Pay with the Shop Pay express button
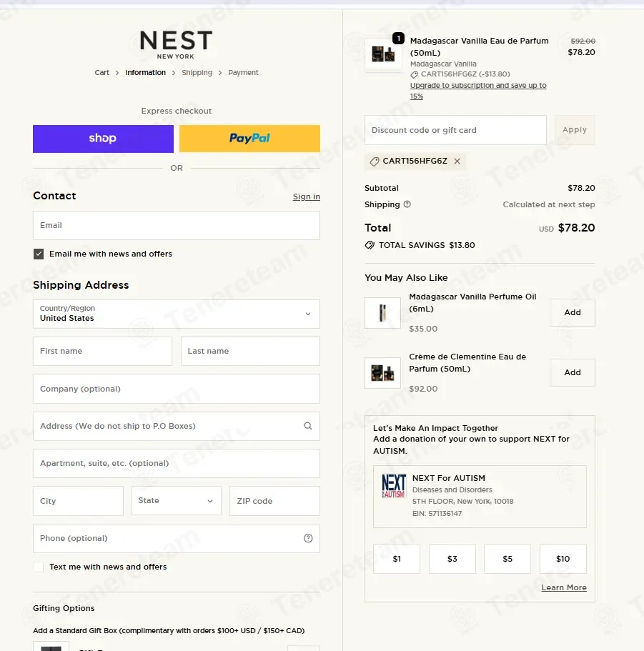 [x=103, y=139]
